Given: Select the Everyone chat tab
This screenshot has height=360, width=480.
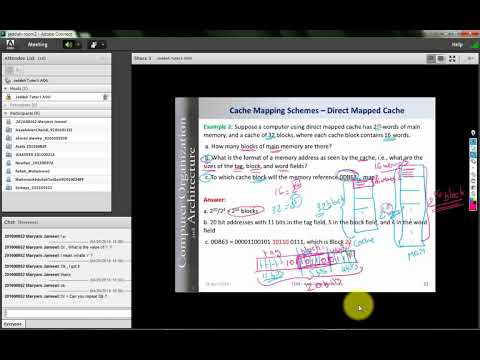Looking at the screenshot, I should click(13, 324).
